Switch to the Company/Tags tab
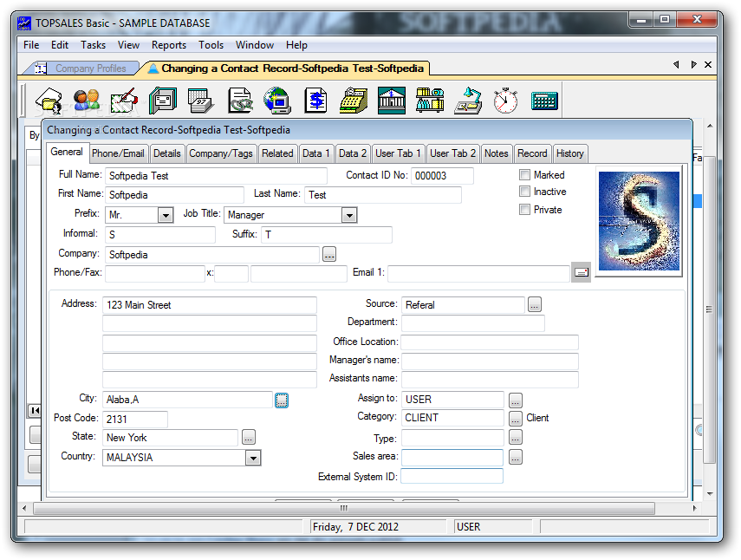 [221, 153]
